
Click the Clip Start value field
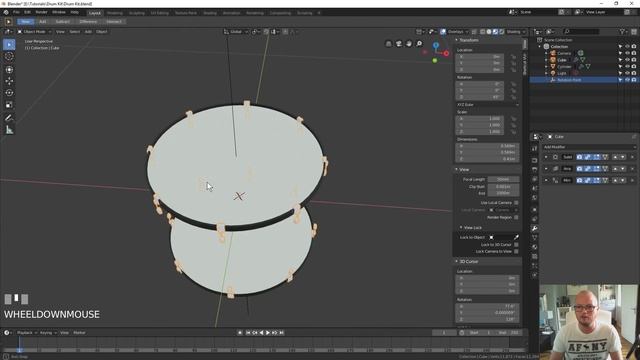[x=503, y=187]
